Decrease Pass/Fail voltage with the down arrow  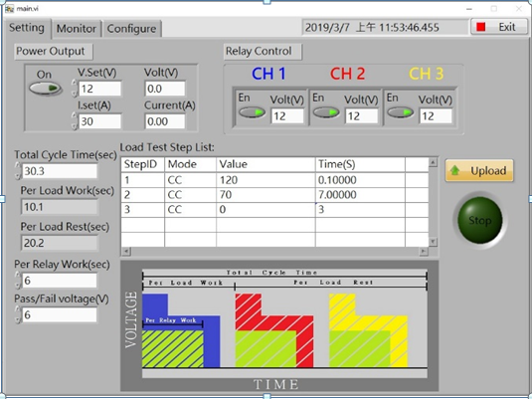pyautogui.click(x=17, y=319)
